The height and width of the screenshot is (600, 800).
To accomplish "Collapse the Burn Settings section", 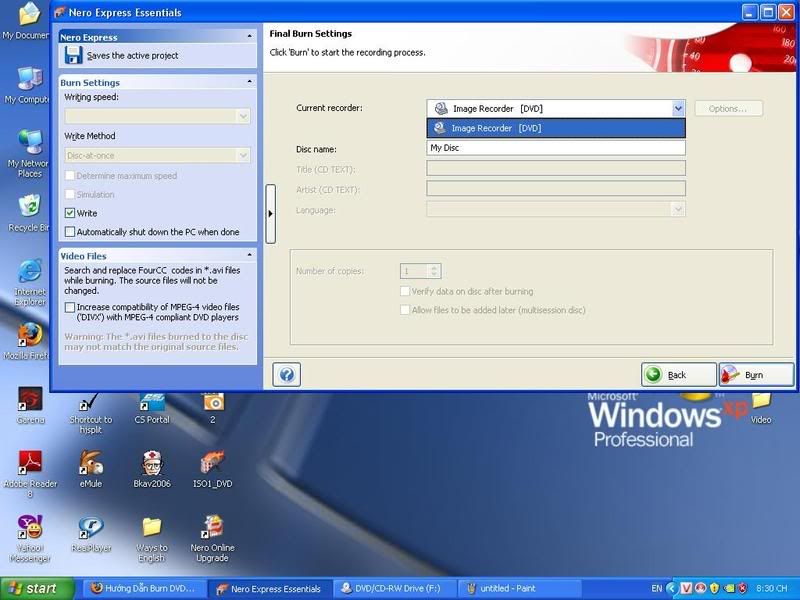I will pyautogui.click(x=249, y=82).
